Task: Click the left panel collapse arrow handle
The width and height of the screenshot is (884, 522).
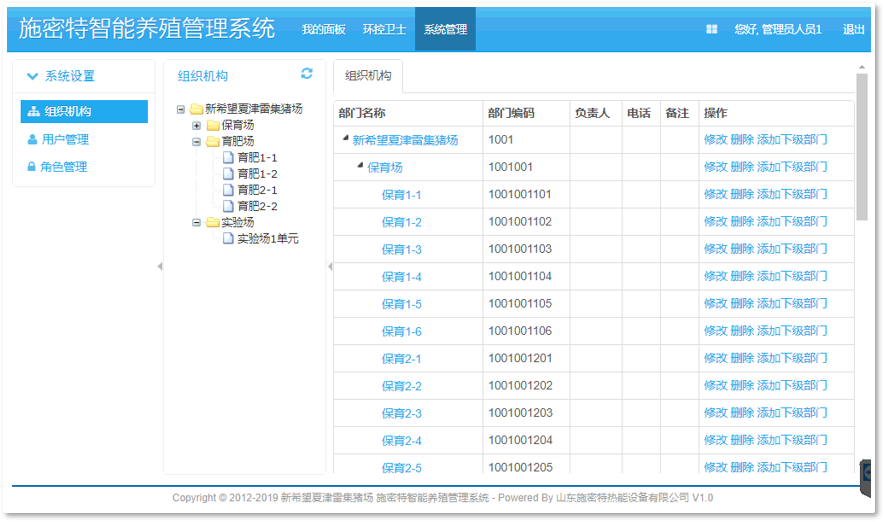Action: click(x=159, y=266)
